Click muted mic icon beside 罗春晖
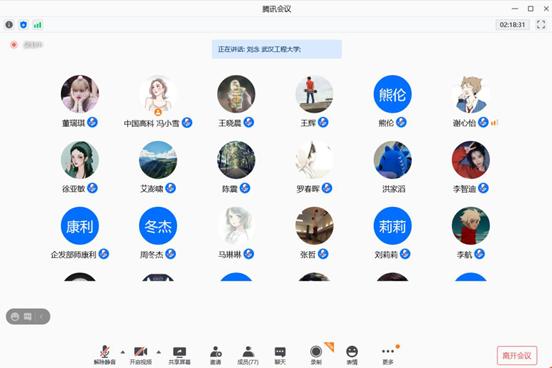This screenshot has height=368, width=552. (327, 188)
